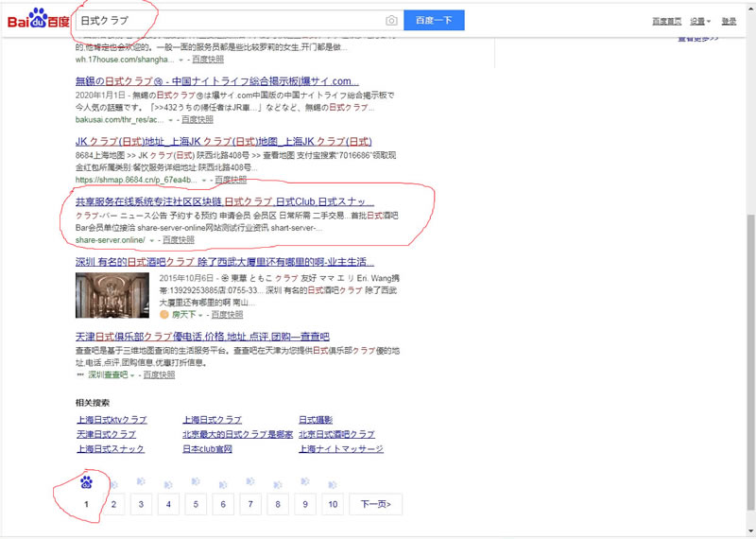756x539 pixels.
Task: Open 百度快照 for bakusai.com result
Action: click(198, 120)
